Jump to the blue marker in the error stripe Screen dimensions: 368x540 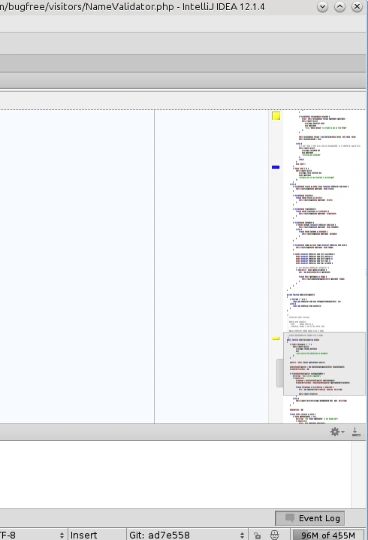coord(276,167)
